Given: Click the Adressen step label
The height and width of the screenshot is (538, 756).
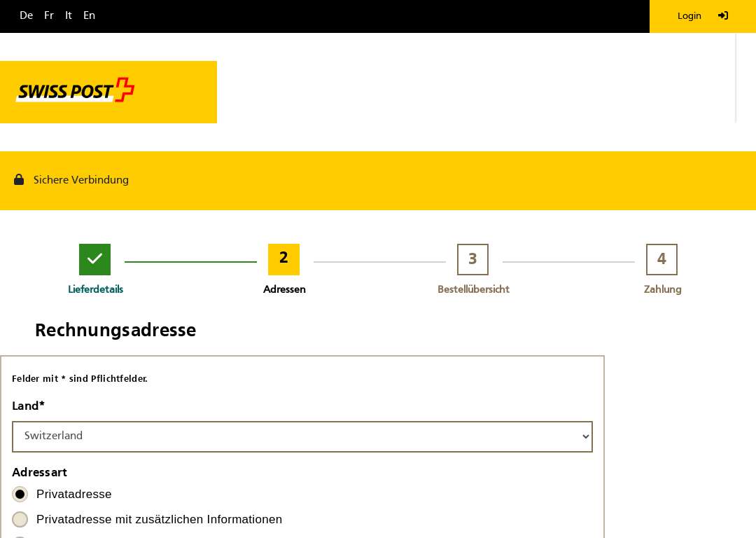Looking at the screenshot, I should [x=284, y=289].
